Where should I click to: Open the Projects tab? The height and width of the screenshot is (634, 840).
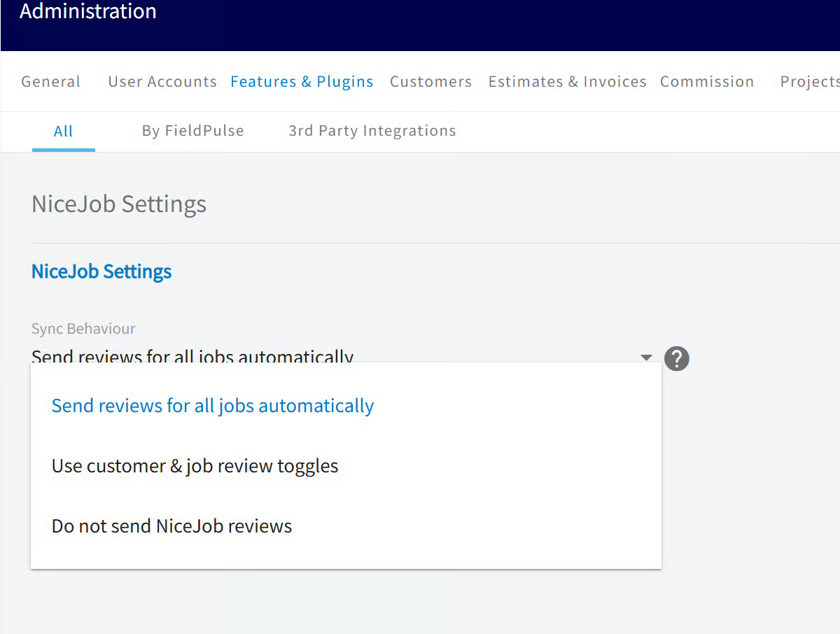coord(810,82)
